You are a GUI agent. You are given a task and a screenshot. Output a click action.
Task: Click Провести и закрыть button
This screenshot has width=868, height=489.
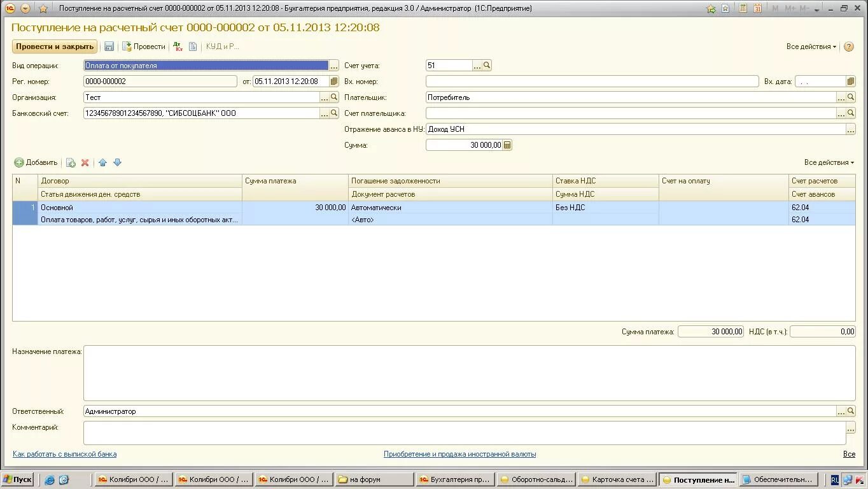tap(55, 46)
